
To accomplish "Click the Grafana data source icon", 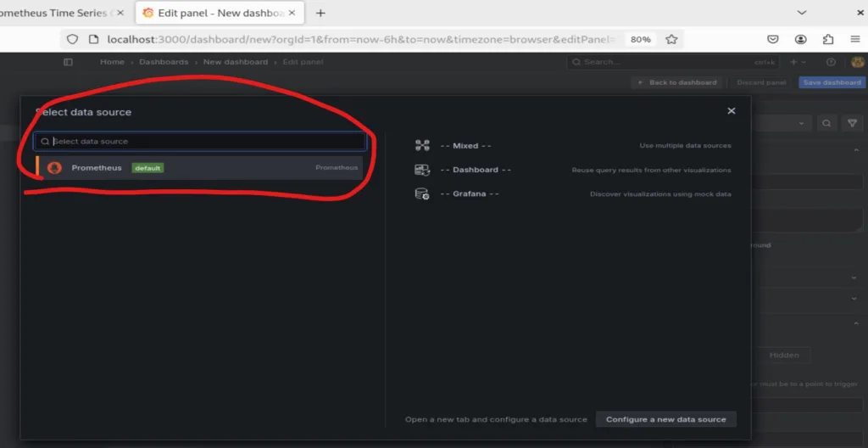I will click(x=421, y=194).
